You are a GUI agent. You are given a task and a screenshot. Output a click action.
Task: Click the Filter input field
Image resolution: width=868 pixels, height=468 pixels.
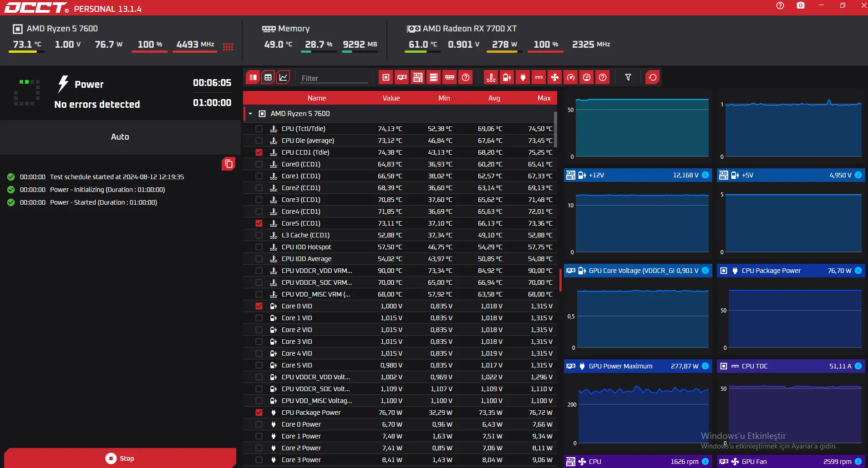[x=334, y=78]
